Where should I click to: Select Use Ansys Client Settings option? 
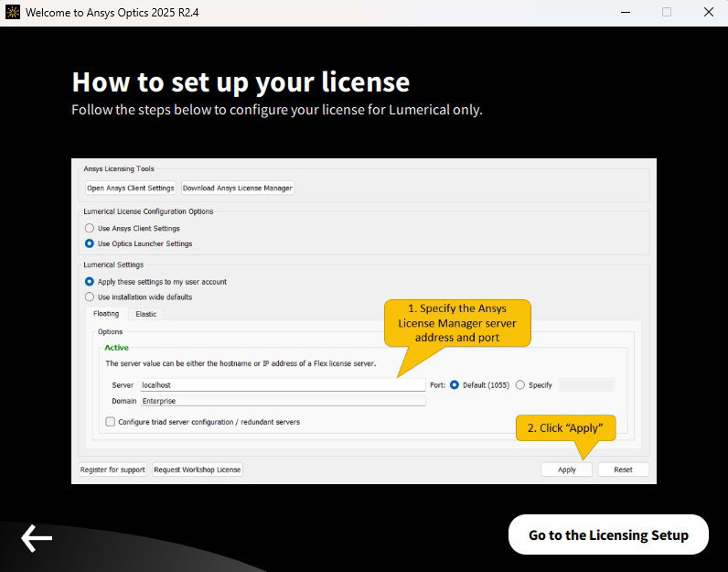(90, 228)
